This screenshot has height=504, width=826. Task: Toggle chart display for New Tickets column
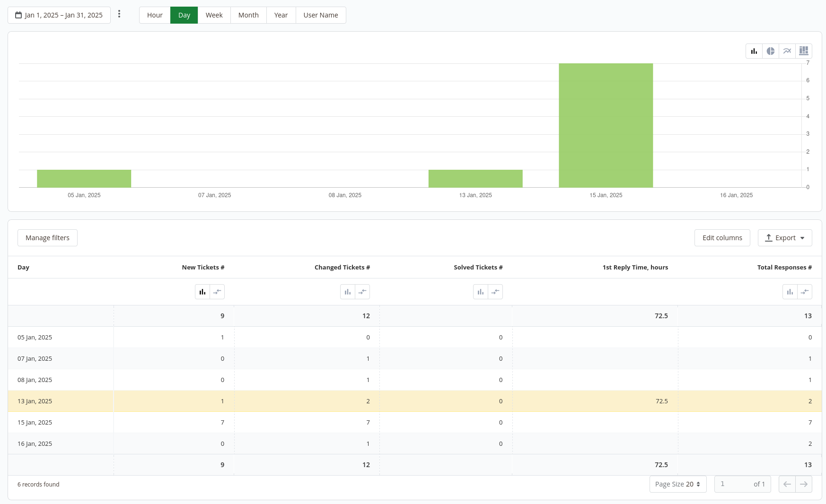tap(202, 292)
